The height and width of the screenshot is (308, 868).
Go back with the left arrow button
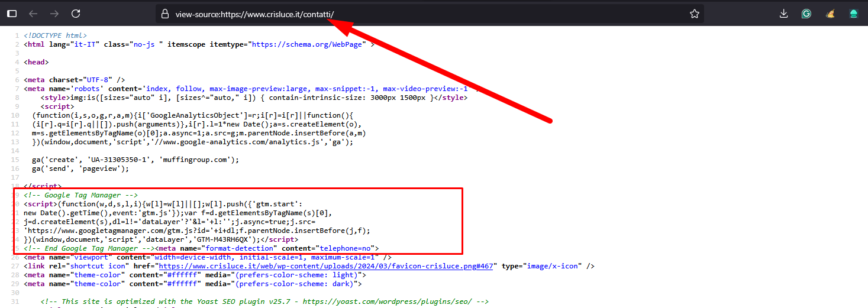click(33, 14)
